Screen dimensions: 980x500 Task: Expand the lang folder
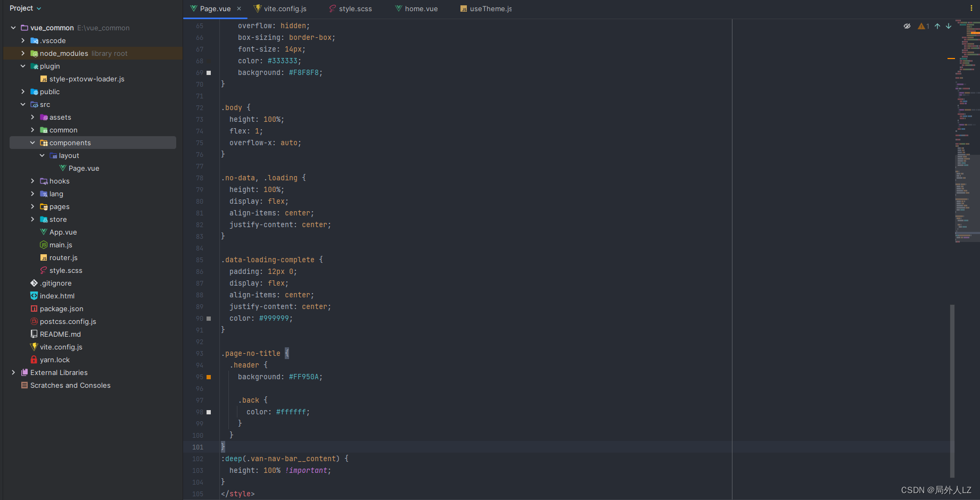coord(32,194)
